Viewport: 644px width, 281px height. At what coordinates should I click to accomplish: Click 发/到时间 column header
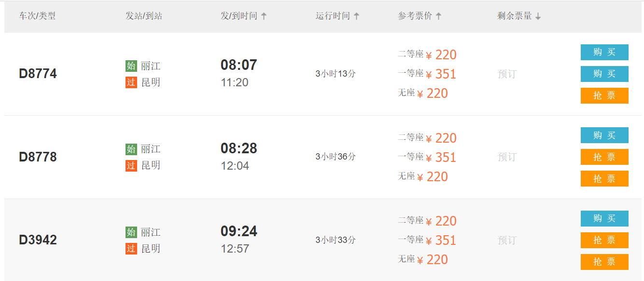(239, 16)
